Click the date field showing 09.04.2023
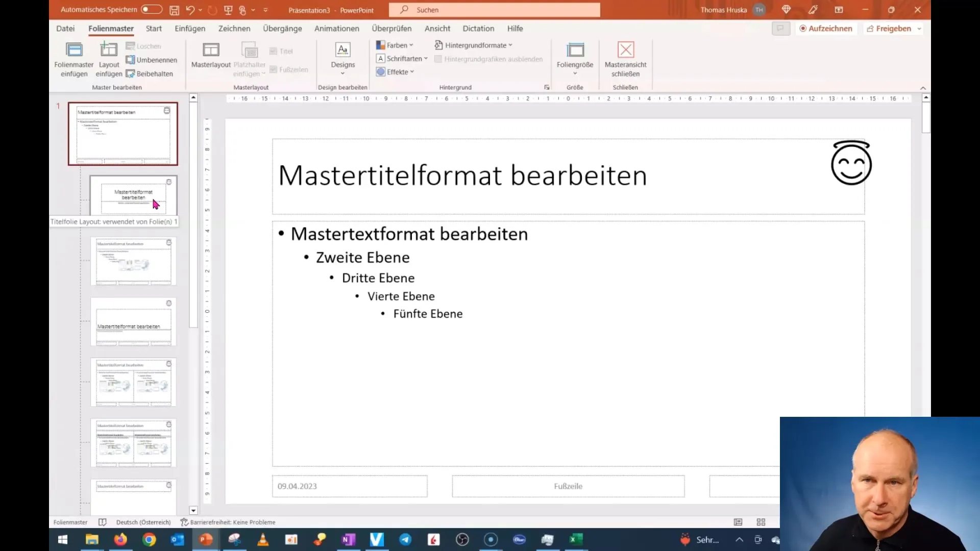The width and height of the screenshot is (980, 551). [x=349, y=486]
